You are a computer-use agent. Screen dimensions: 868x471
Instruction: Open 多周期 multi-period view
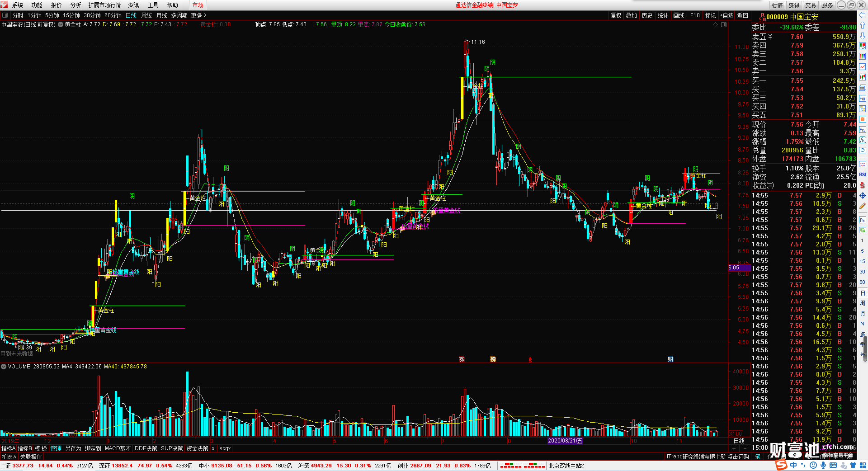pyautogui.click(x=179, y=15)
